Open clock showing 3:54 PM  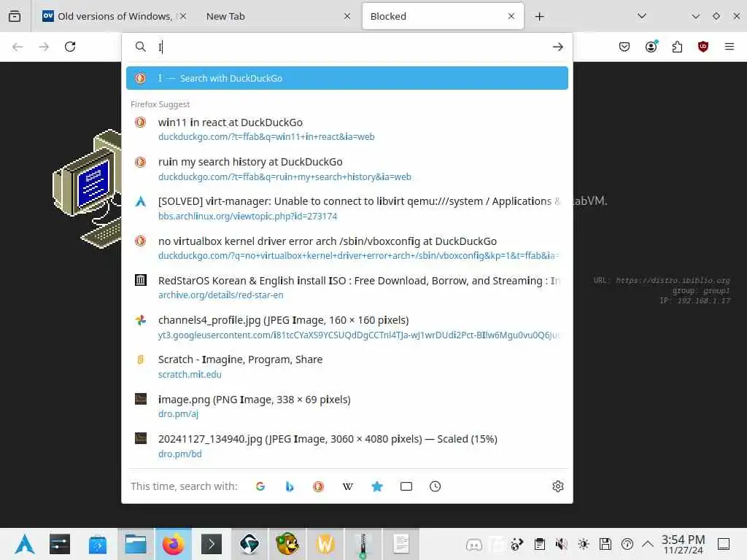coord(683,544)
